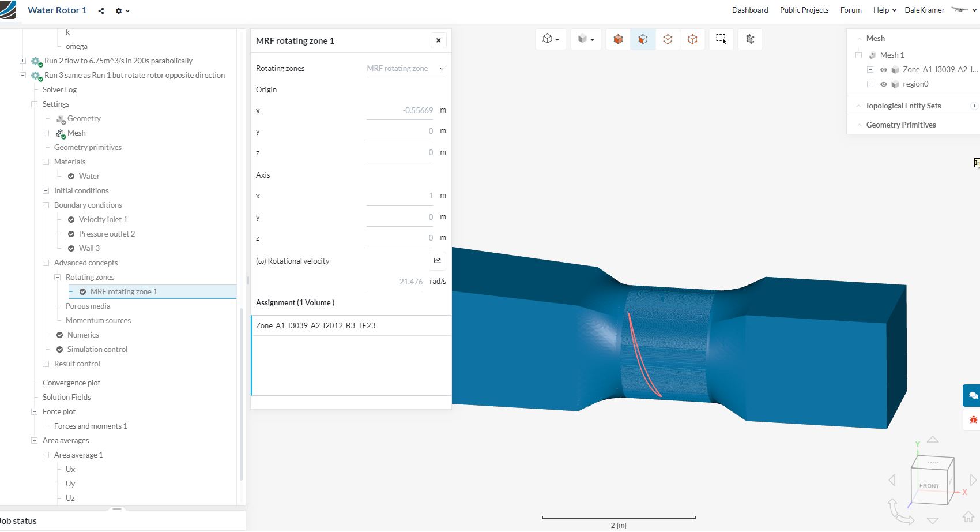Activate edge selection mode cube icon
This screenshot has width=980, height=532.
668,39
